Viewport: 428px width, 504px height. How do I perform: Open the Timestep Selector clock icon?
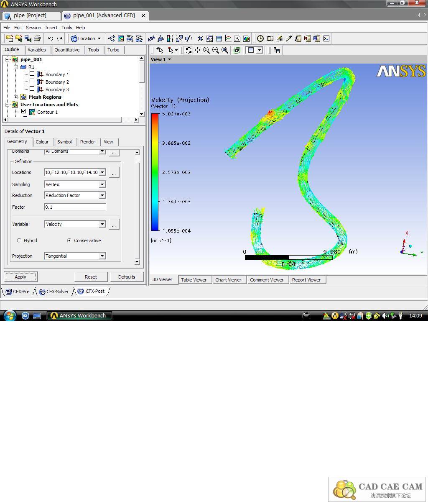point(260,38)
